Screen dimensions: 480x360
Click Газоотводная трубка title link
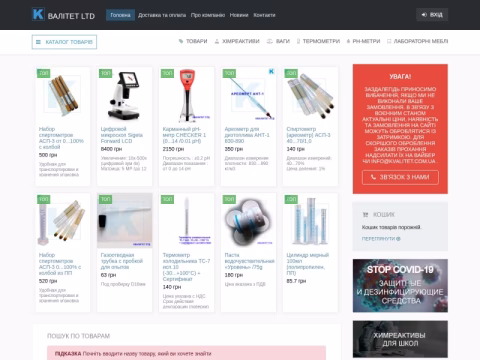[x=122, y=261]
